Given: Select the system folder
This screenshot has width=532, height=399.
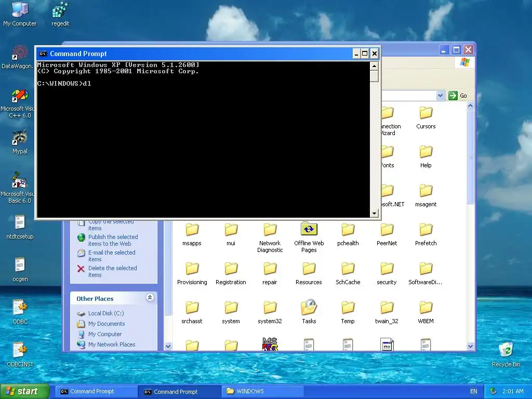Looking at the screenshot, I should 231,312.
